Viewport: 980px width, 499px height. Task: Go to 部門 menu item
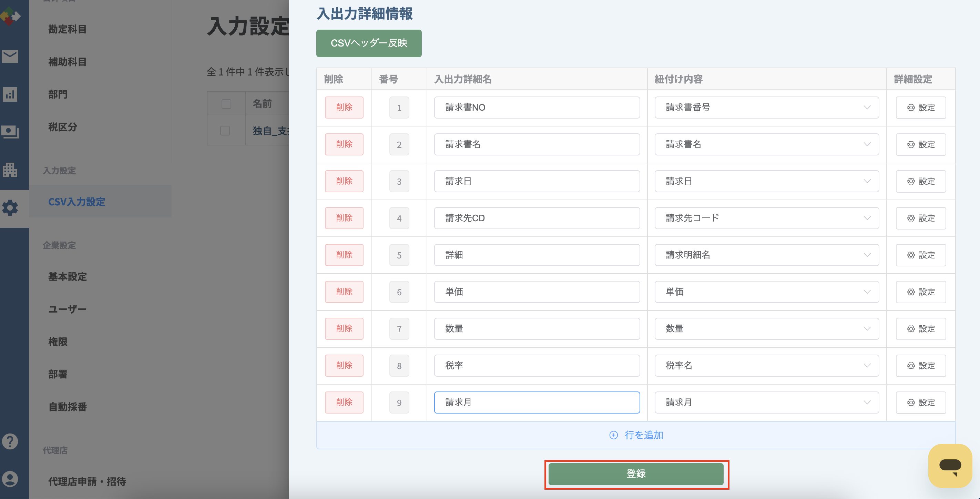(x=58, y=94)
